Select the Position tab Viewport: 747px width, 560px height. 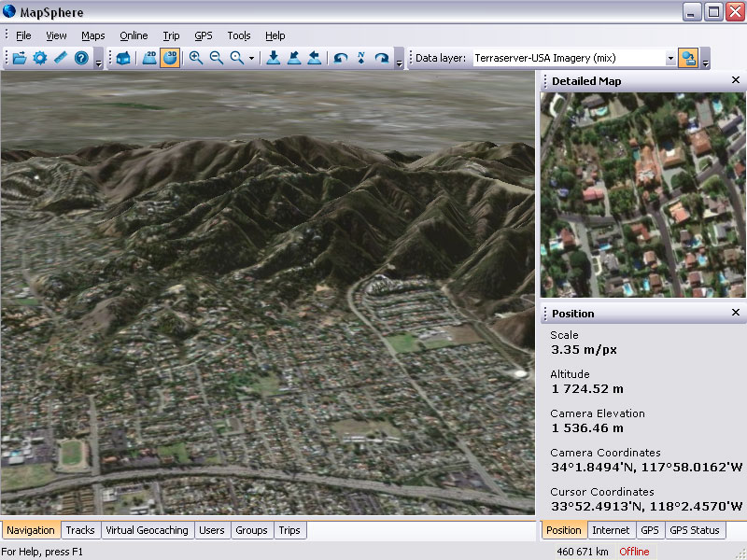point(564,530)
